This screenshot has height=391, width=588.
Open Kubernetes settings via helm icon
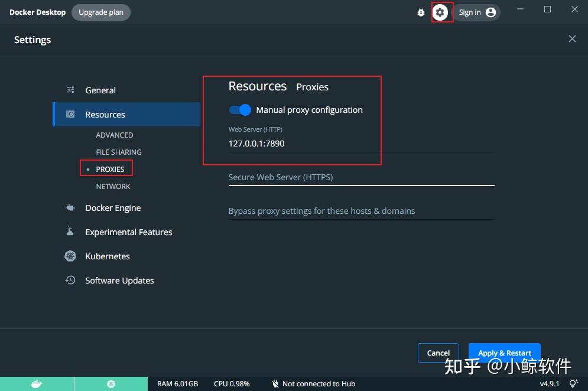point(70,256)
